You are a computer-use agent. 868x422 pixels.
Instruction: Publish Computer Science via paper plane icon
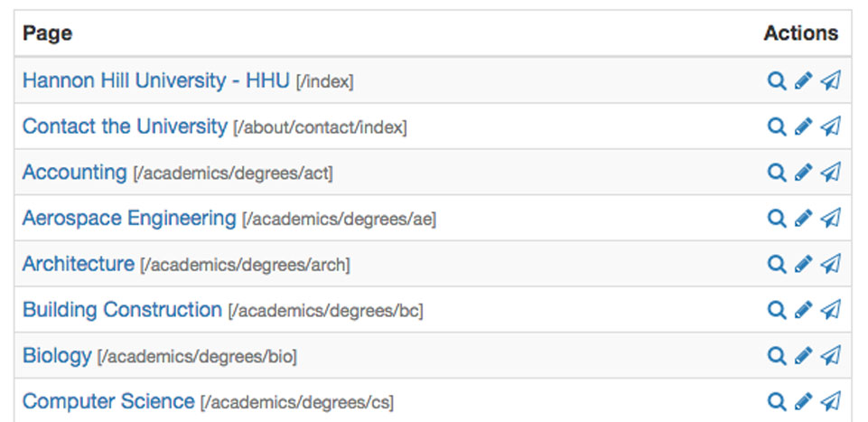pos(830,401)
